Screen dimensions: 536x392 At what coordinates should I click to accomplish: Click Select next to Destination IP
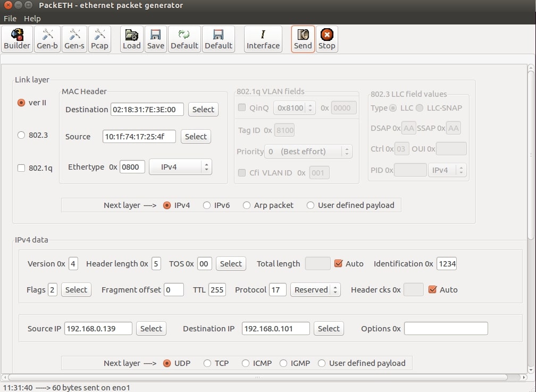pos(329,328)
